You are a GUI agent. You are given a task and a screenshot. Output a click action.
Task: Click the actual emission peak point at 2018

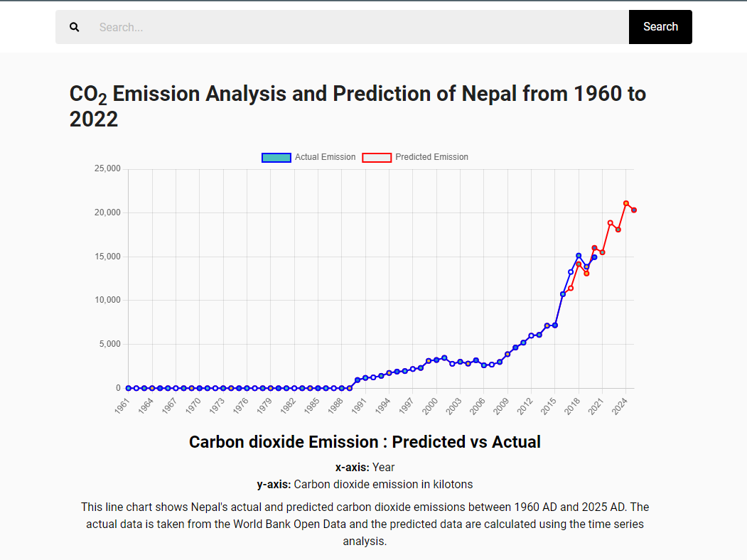point(579,256)
